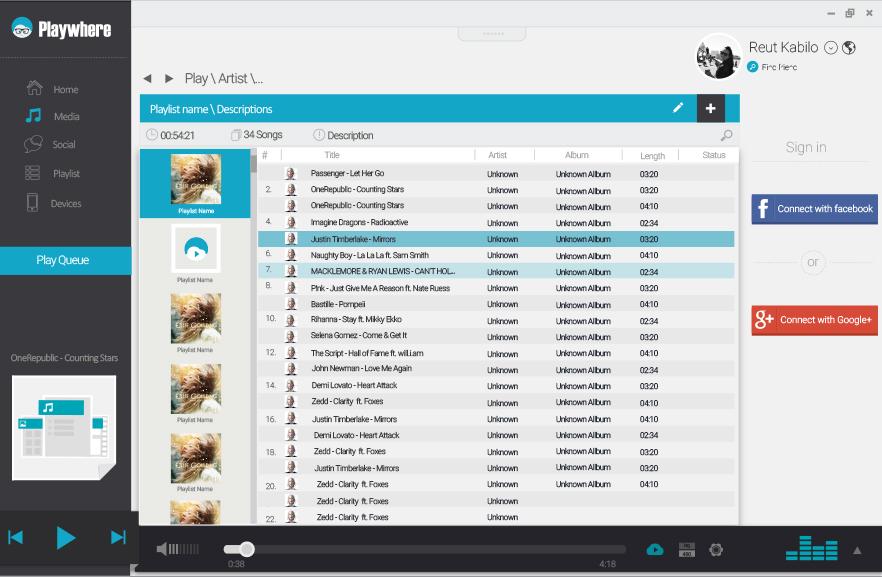Click the now playing artwork image

(64, 427)
